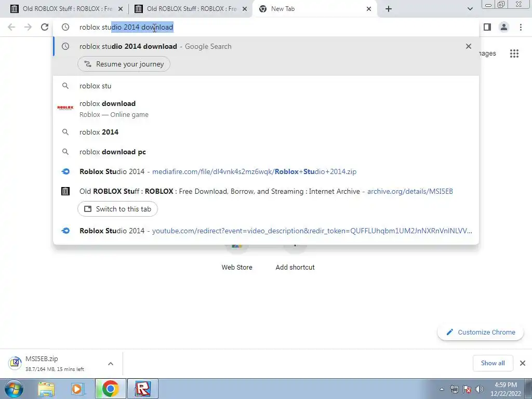Open Chrome three-dot menu
Viewport: 532px width, 399px height.
(521, 27)
